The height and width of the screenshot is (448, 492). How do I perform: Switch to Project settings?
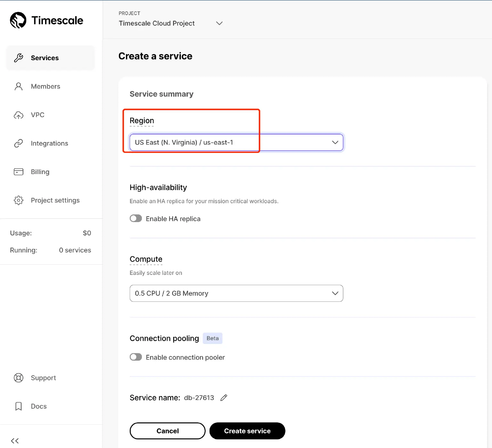[55, 200]
